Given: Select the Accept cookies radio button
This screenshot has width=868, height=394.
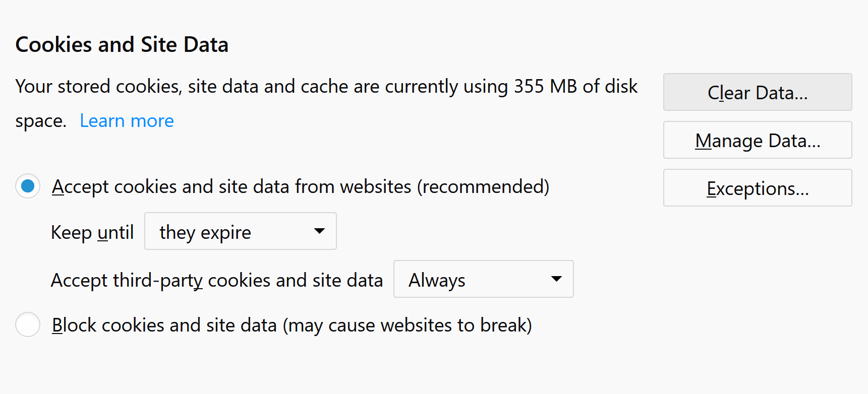Looking at the screenshot, I should click(28, 186).
